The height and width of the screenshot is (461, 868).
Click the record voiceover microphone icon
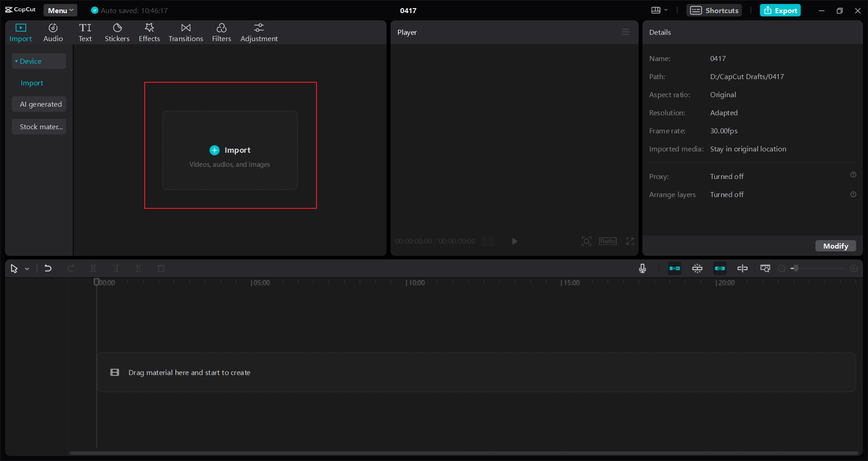(642, 268)
